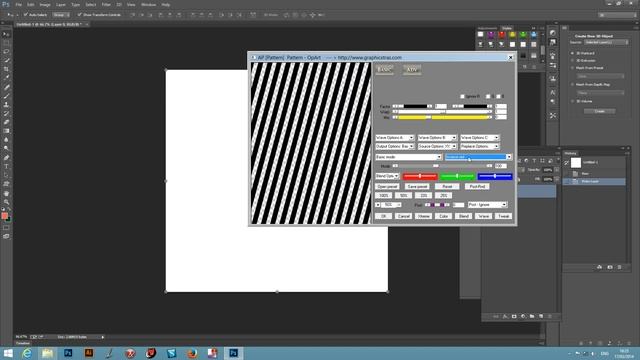Click Cancel in the plugin dialog
The image size is (640, 360).
(x=404, y=216)
